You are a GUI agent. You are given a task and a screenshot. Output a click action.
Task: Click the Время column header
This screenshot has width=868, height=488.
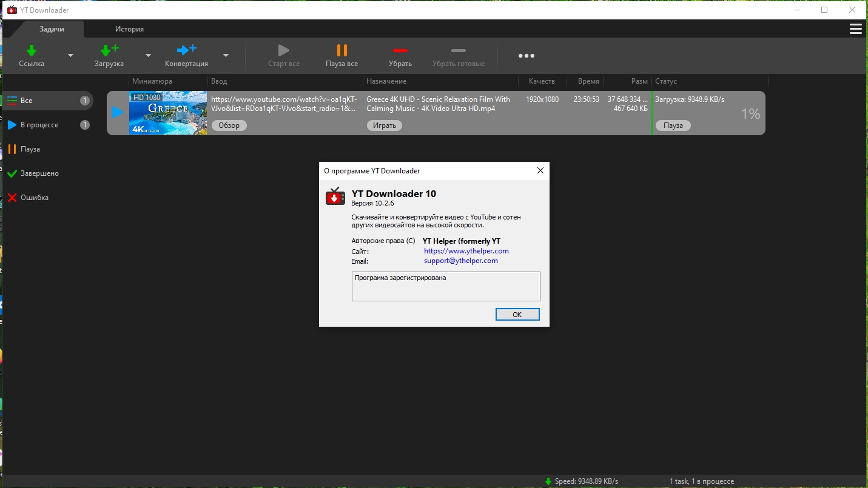(588, 81)
